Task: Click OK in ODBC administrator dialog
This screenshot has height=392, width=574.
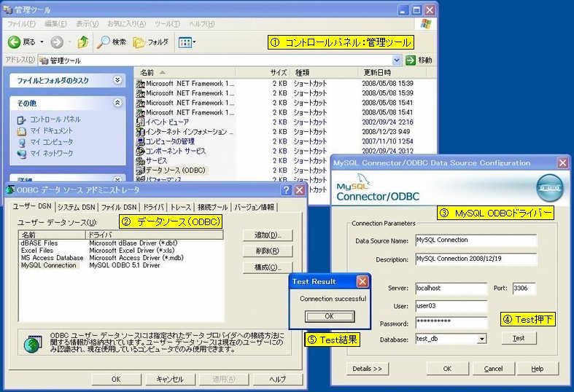Action: coord(116,379)
